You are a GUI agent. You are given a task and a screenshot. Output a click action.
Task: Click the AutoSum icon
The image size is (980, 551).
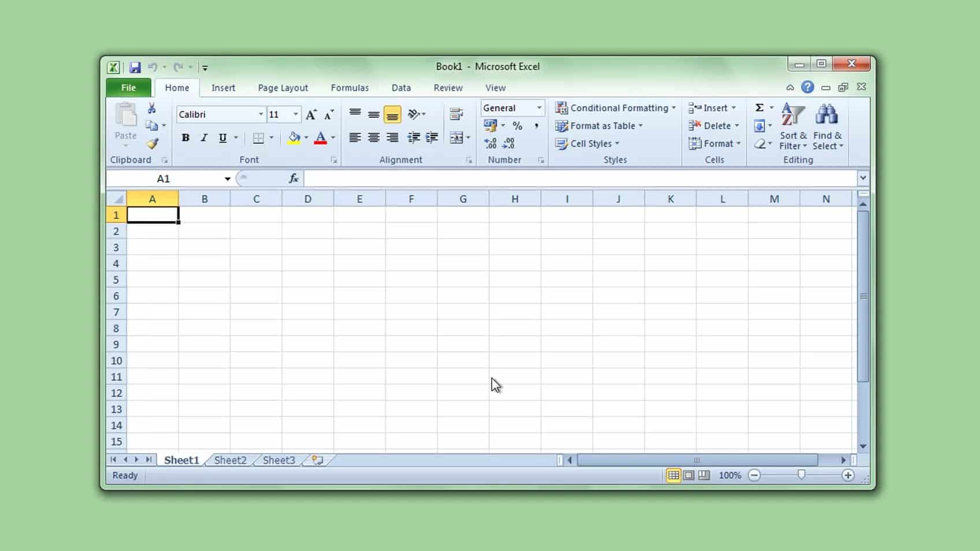coord(759,107)
